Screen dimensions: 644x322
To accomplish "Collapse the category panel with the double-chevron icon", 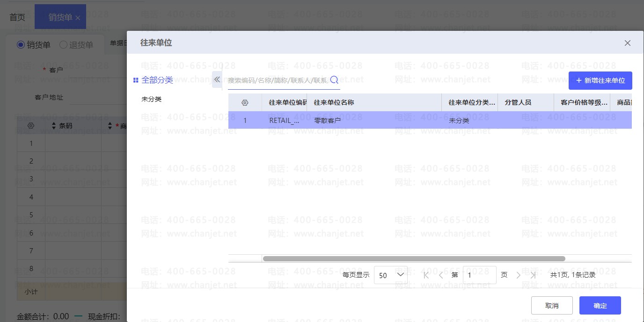I will [x=217, y=79].
